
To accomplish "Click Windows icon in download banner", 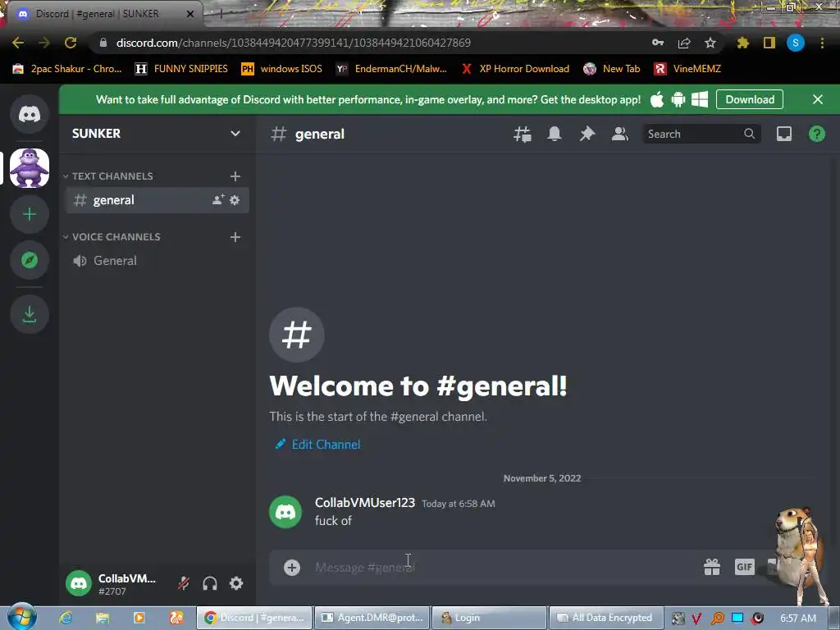I will (700, 99).
